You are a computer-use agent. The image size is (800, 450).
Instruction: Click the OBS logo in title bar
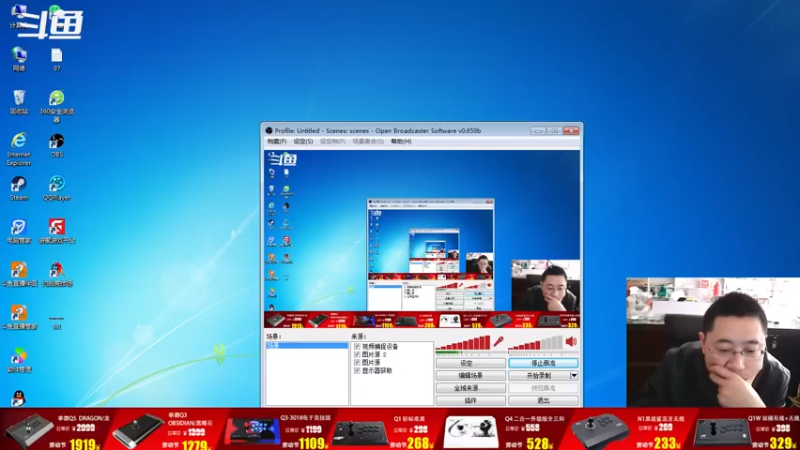tap(269, 131)
